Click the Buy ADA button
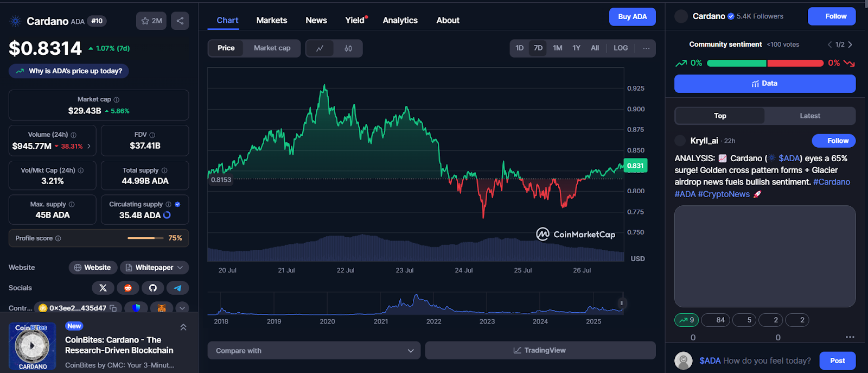 [x=633, y=17]
